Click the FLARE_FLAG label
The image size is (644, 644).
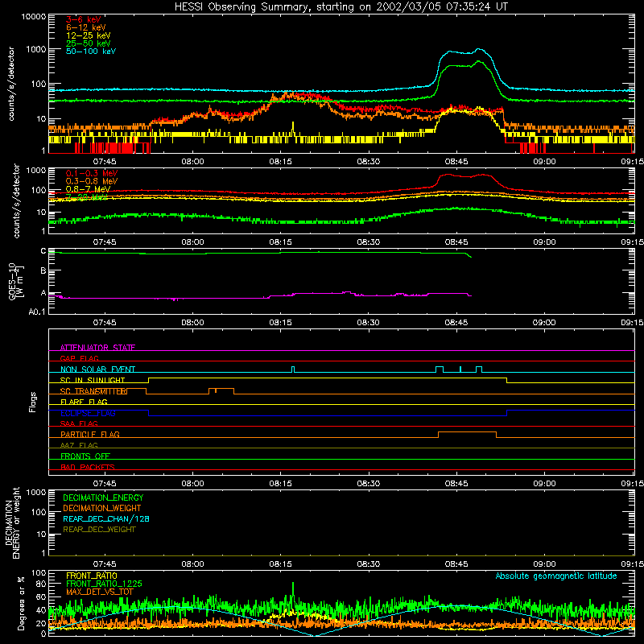[x=84, y=402]
